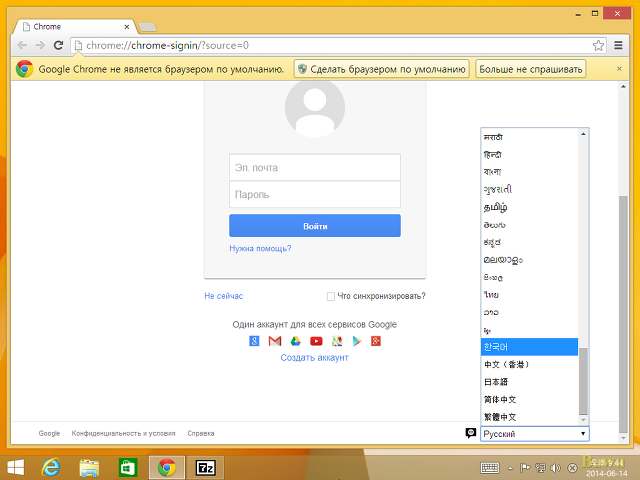The height and width of the screenshot is (480, 640).
Task: Click 'Больше не спрашивать' button
Action: (x=531, y=69)
